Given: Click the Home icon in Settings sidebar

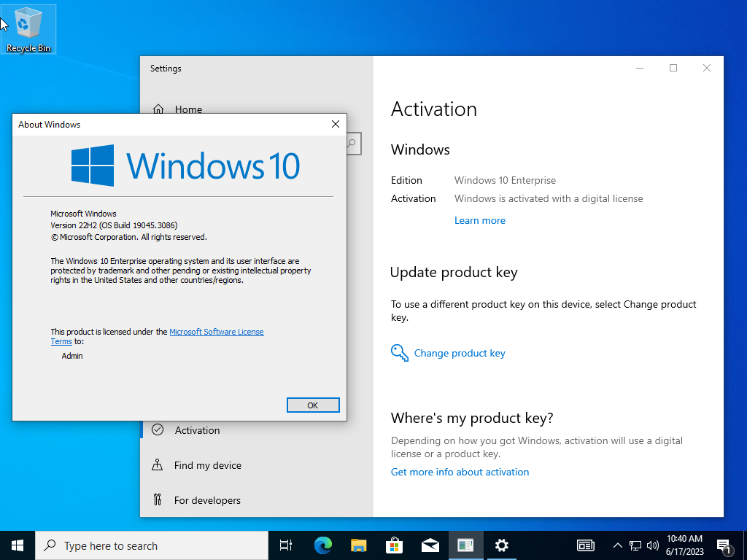Looking at the screenshot, I should pos(158,109).
